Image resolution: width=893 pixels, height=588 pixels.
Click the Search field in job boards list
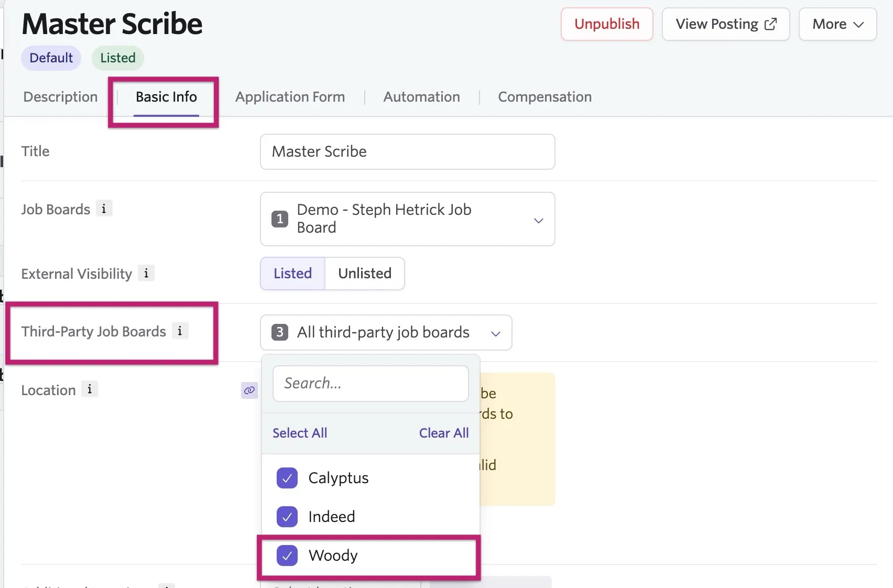(371, 384)
